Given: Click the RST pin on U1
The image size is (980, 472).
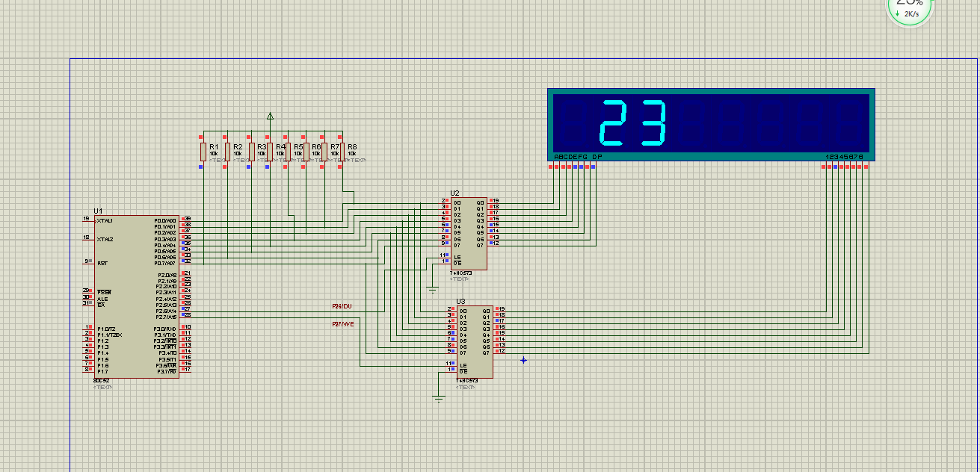Looking at the screenshot, I should 102,263.
